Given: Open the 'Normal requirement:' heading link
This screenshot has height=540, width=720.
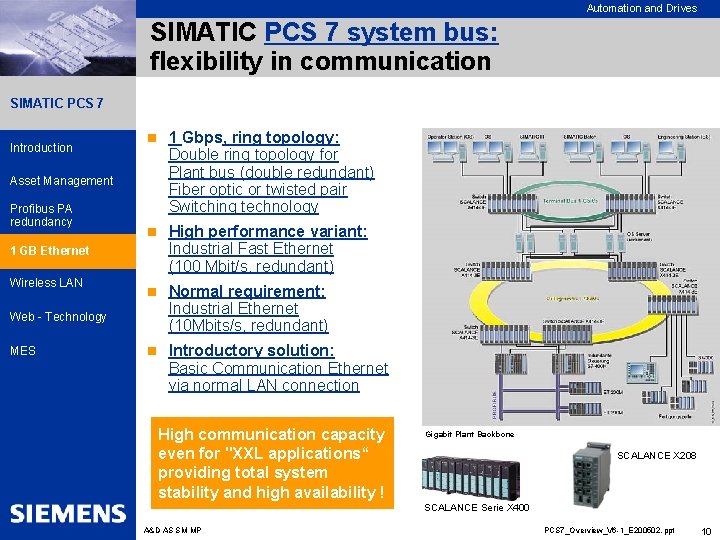Looking at the screenshot, I should (247, 291).
